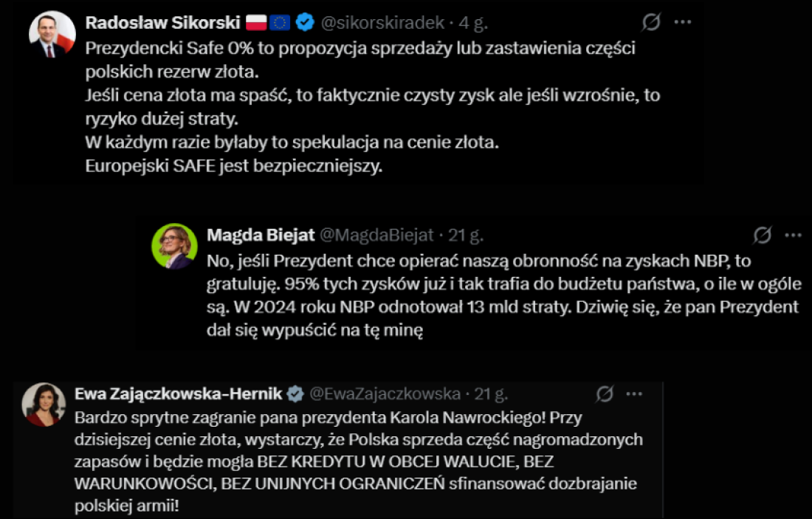Open Radosław Sikorski's profile picture
This screenshot has height=519, width=812.
pyautogui.click(x=52, y=35)
